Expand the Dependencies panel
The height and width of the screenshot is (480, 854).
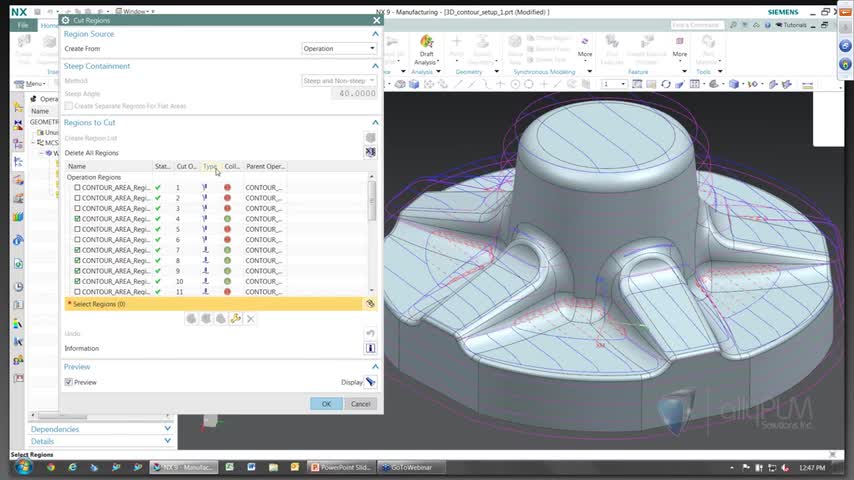[167, 429]
